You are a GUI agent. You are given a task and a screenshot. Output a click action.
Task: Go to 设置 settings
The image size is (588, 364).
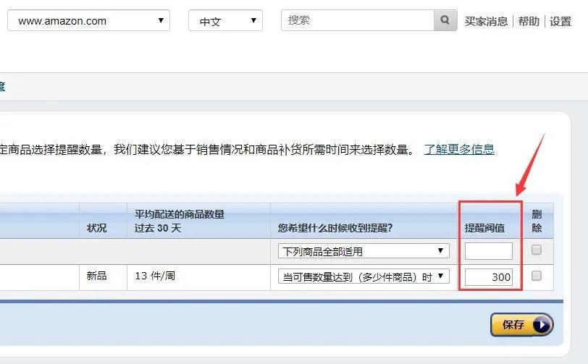pyautogui.click(x=560, y=21)
